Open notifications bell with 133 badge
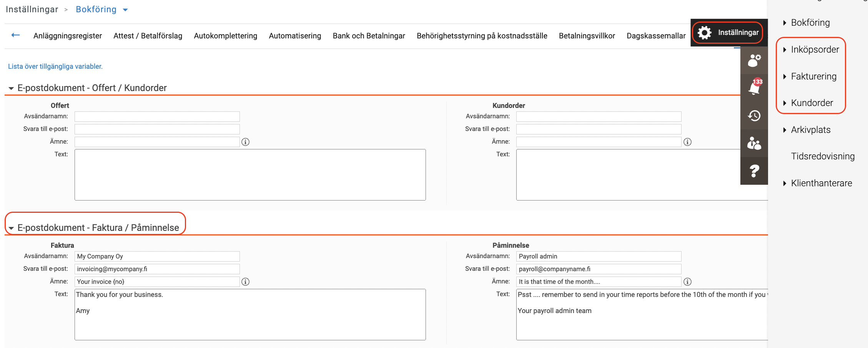The width and height of the screenshot is (868, 348). pyautogui.click(x=754, y=88)
